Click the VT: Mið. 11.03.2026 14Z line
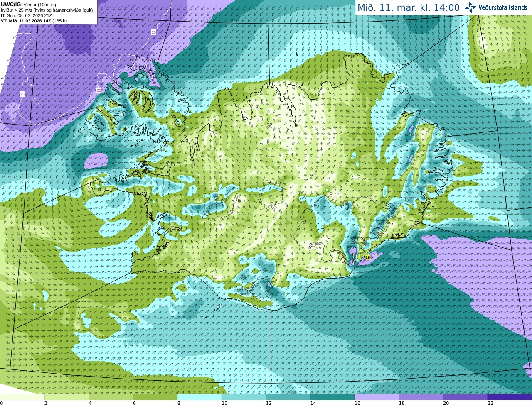The image size is (532, 406). [34, 21]
